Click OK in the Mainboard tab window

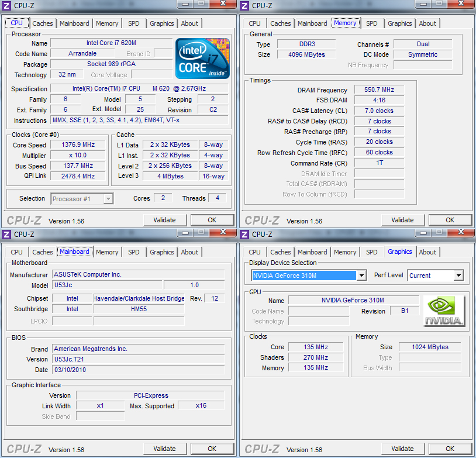pos(212,449)
